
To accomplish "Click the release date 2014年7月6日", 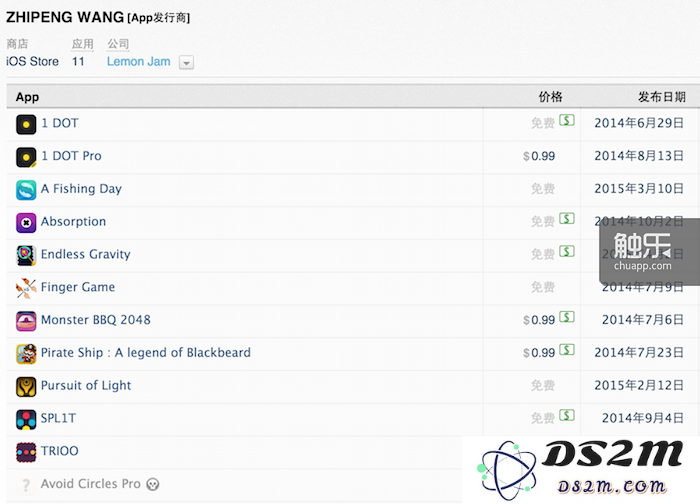I will pos(643,320).
